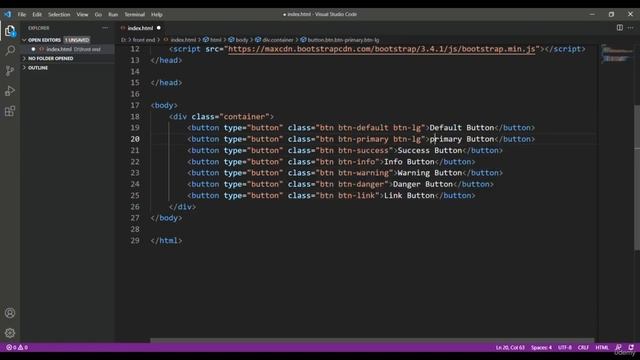Click the dot beside index.html in Open Editors
This screenshot has height=360, width=640.
click(33, 49)
